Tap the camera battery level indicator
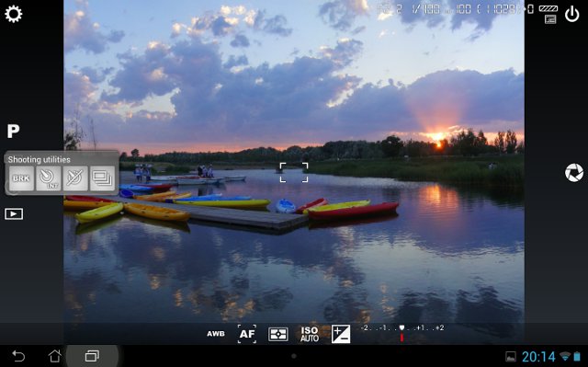Viewport: 588px width, 367px height. (x=548, y=8)
